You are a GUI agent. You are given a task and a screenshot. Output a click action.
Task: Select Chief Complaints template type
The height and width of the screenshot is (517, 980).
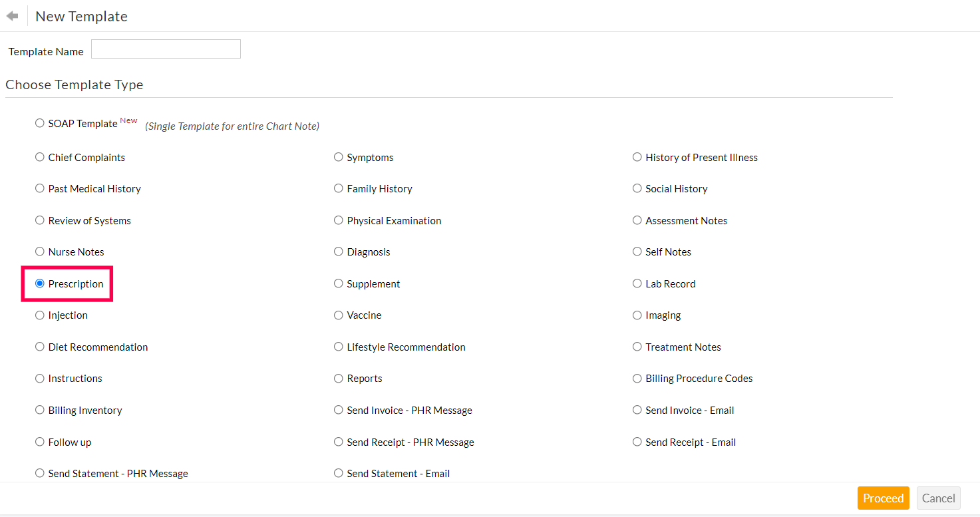39,157
